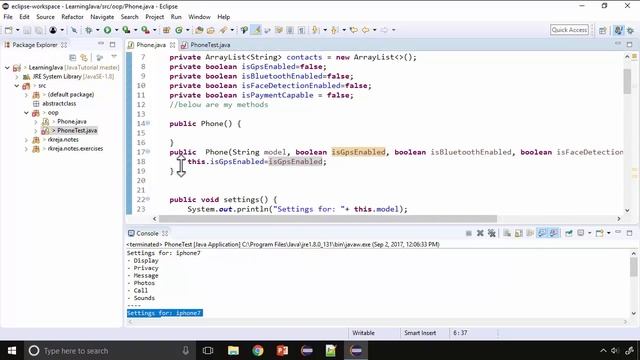
Task: Click the Pin Console icon
Action: click(569, 233)
